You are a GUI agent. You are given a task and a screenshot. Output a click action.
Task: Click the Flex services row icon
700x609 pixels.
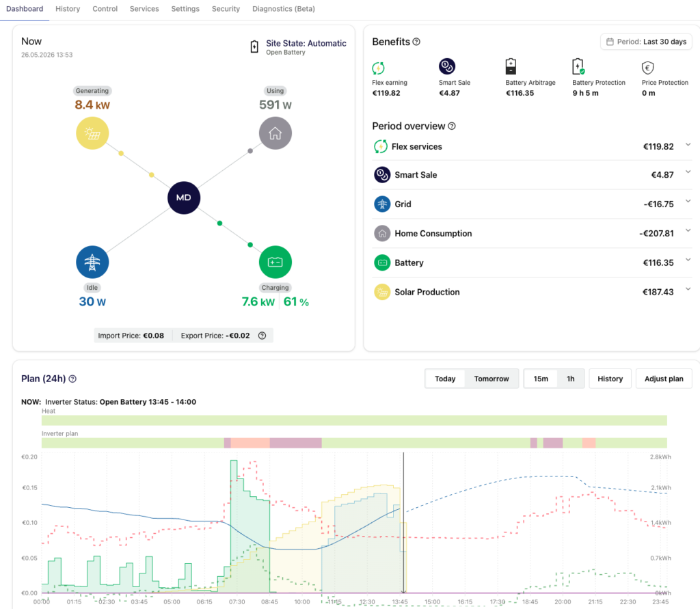380,146
